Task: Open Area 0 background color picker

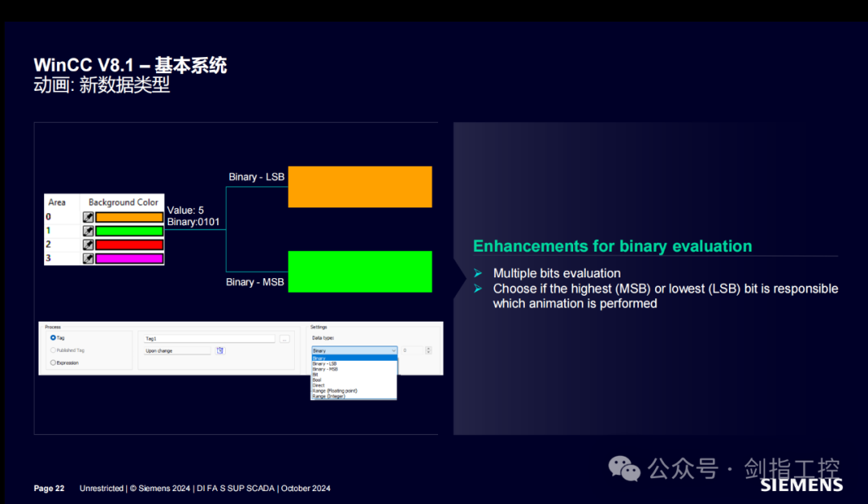Action: 88,217
